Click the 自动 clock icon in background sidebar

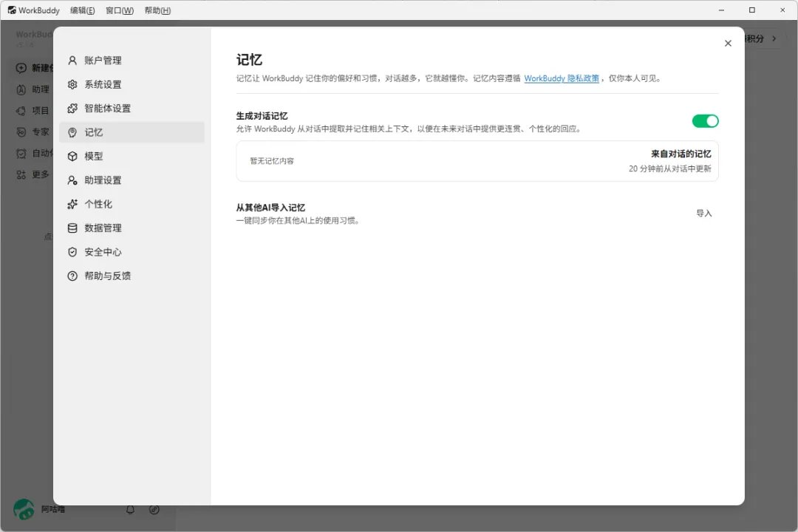point(21,153)
